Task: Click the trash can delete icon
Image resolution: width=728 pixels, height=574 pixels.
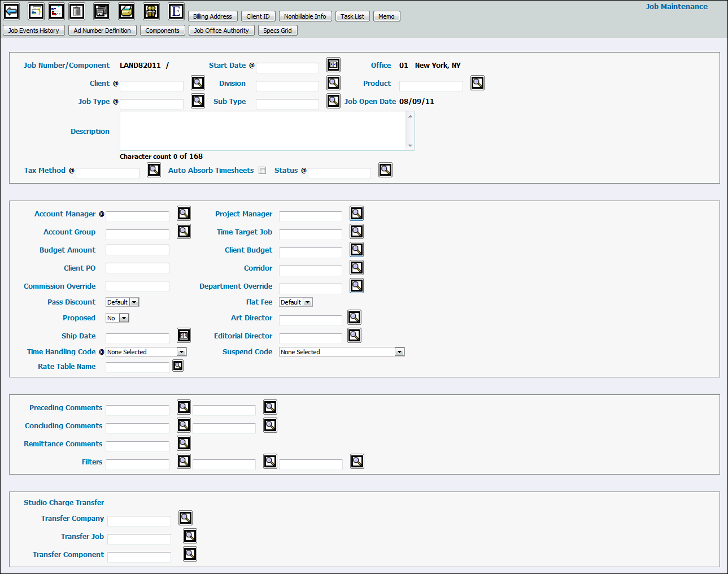Action: (77, 11)
